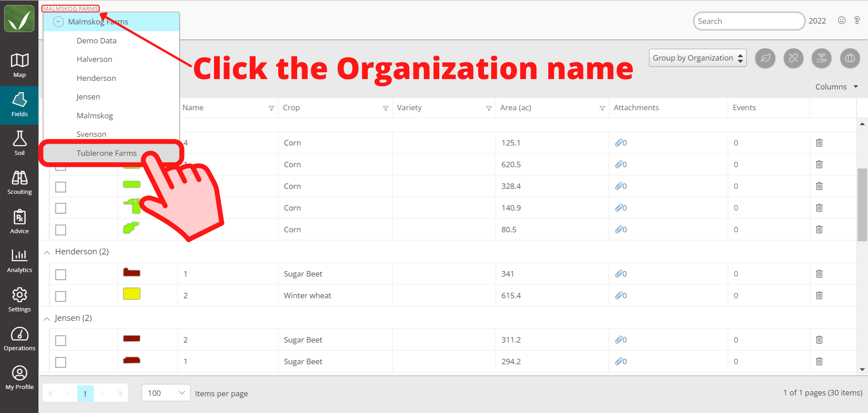Click the MALMSKOG FARMS organization name
The width and height of the screenshot is (868, 413).
click(71, 9)
